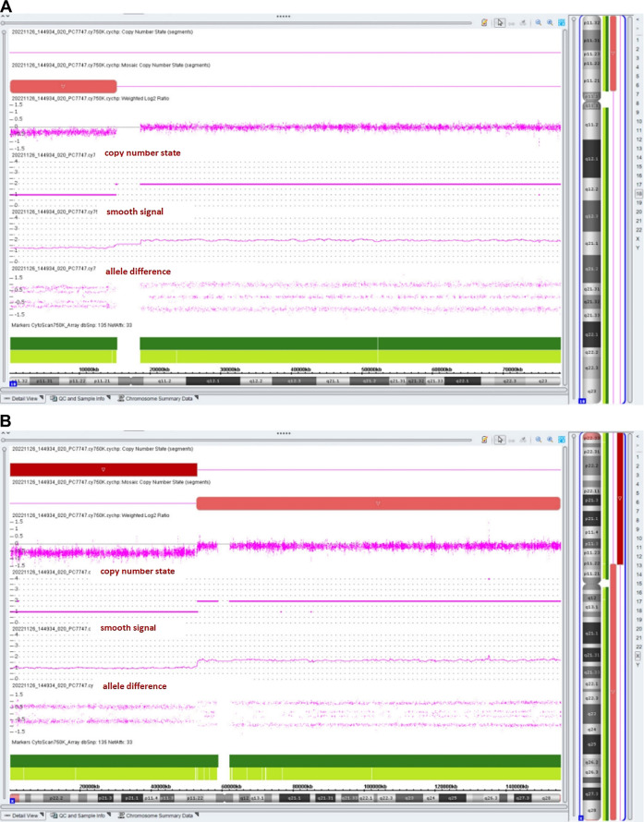Open QC and Sample Info tab in panel B
The image size is (644, 822).
[80, 816]
